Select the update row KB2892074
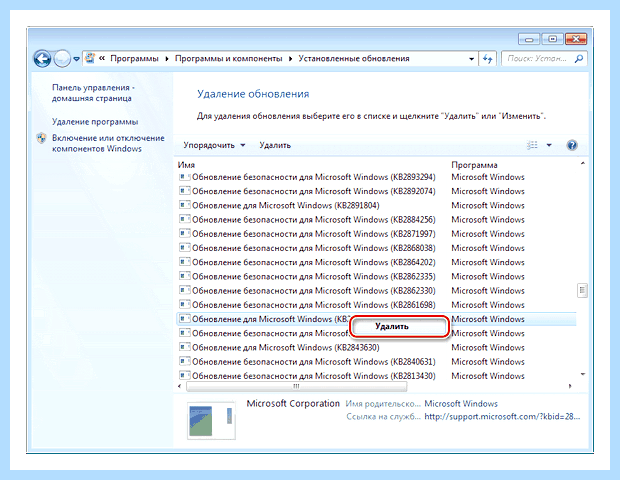 [x=376, y=191]
